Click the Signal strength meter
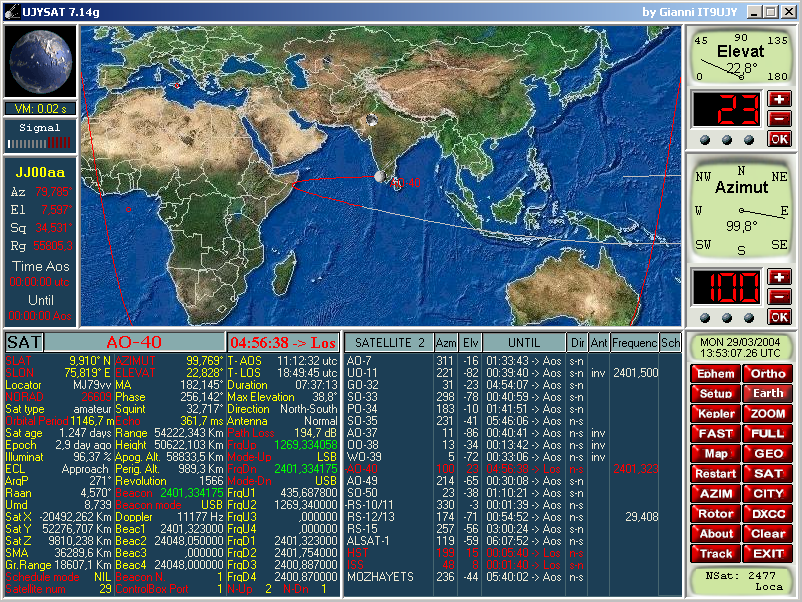 click(40, 136)
